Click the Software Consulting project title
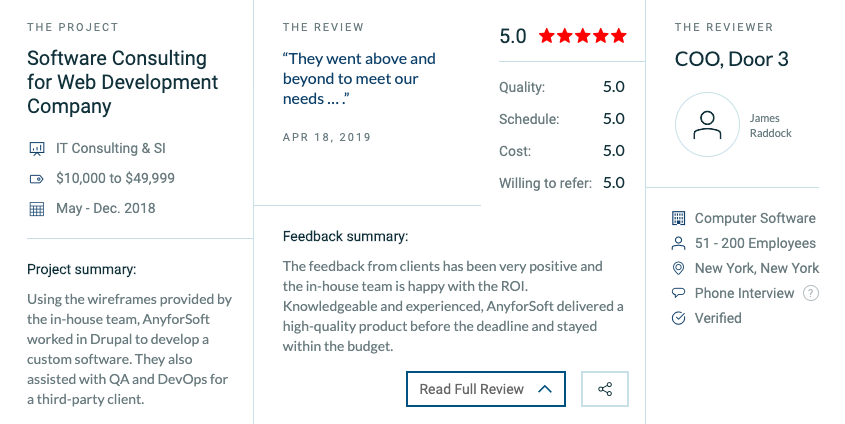The width and height of the screenshot is (845, 424). coord(122,82)
